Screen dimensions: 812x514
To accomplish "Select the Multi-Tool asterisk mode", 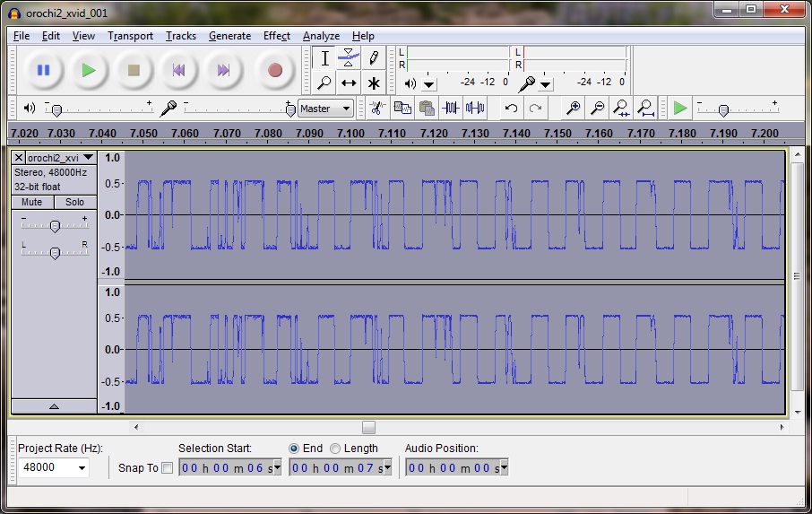I will click(374, 83).
